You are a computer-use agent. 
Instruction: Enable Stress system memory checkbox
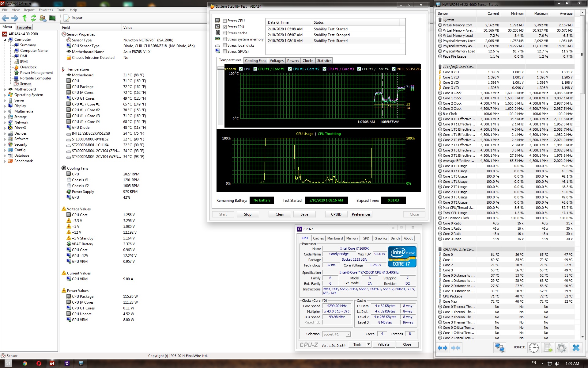point(224,39)
